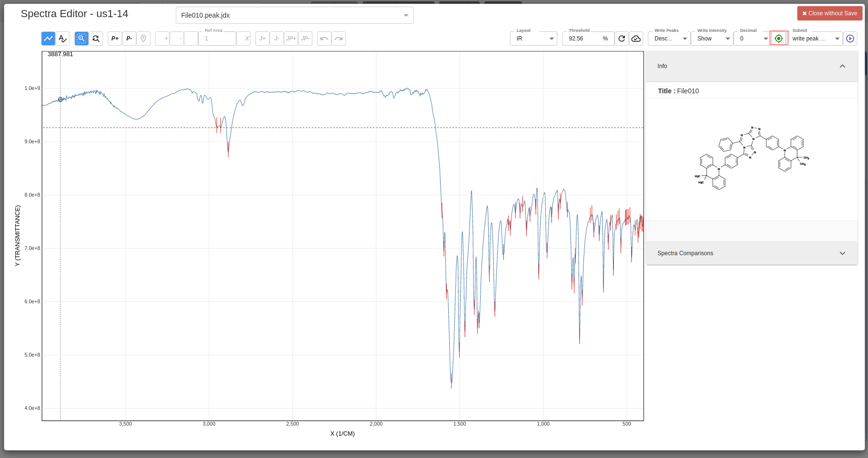Click the green target icon near Submit
Screen dimensions: 868x458
779,38
